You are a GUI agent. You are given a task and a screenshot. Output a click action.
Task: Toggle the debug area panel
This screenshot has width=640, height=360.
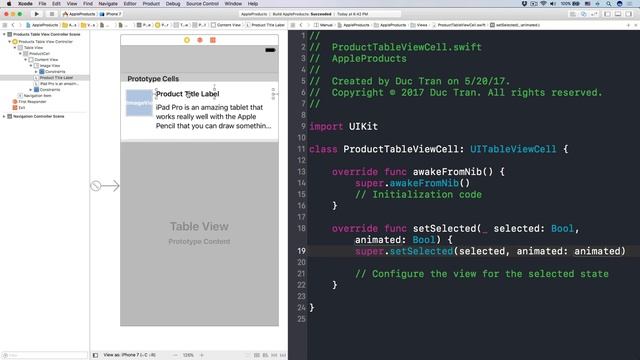tap(618, 14)
